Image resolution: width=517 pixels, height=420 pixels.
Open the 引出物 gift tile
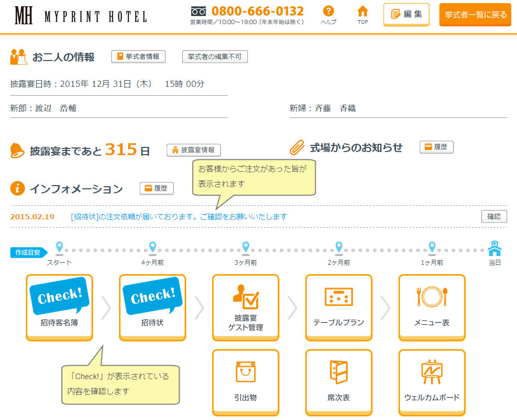click(246, 382)
